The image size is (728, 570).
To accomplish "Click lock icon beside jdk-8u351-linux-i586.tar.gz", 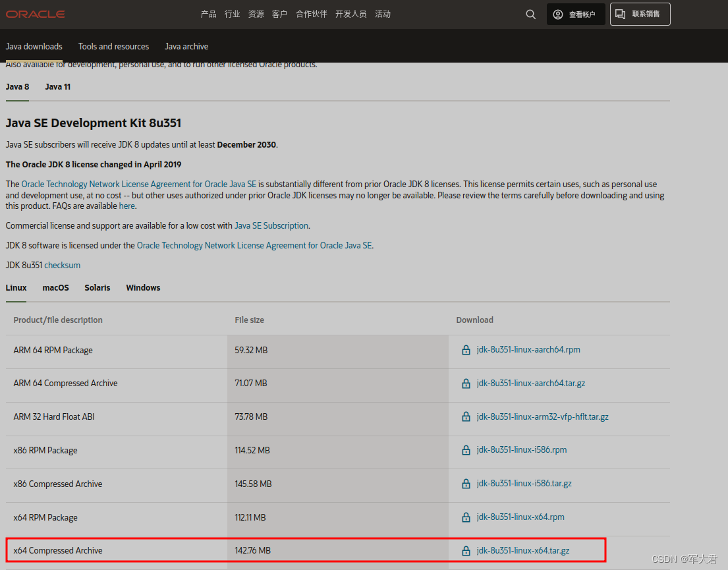I will [466, 484].
